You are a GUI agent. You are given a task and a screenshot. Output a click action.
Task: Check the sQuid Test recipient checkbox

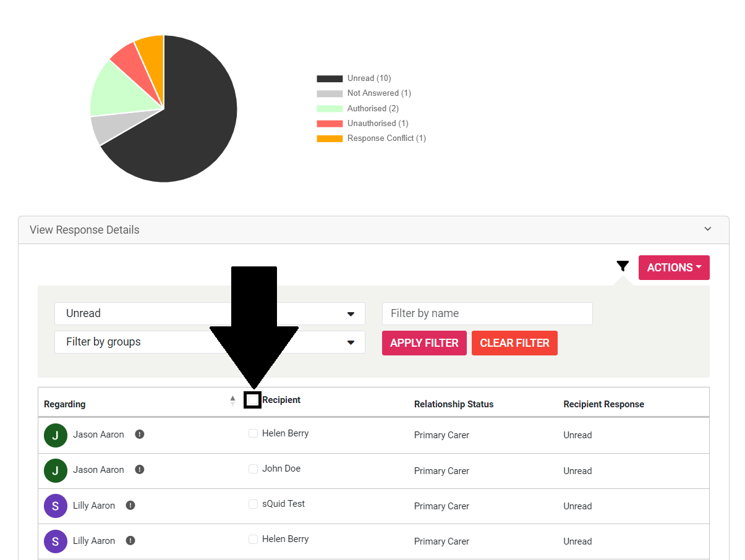point(253,504)
